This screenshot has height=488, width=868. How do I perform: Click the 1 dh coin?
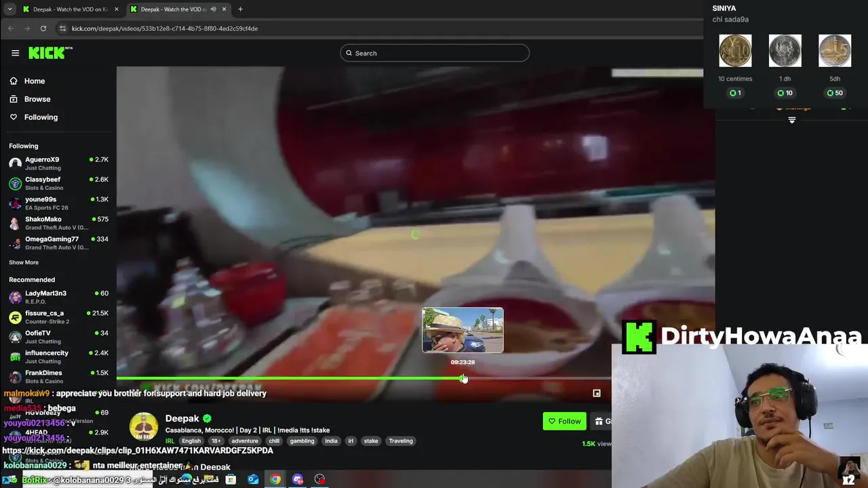click(785, 51)
